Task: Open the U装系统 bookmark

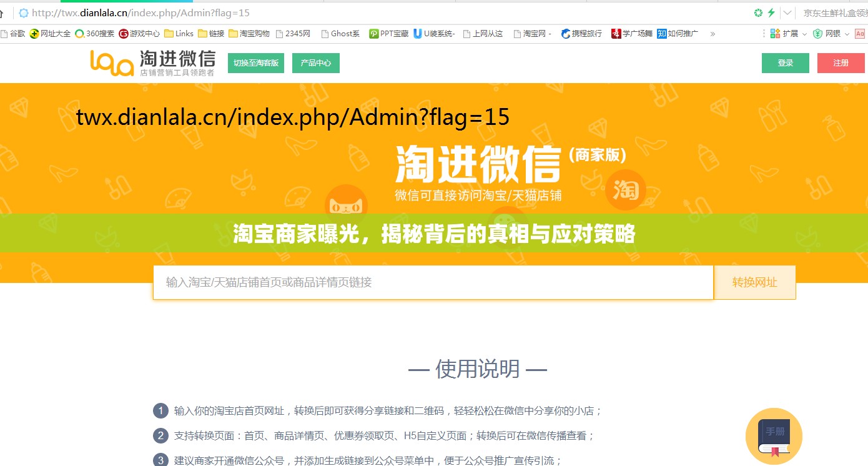Action: [x=434, y=34]
